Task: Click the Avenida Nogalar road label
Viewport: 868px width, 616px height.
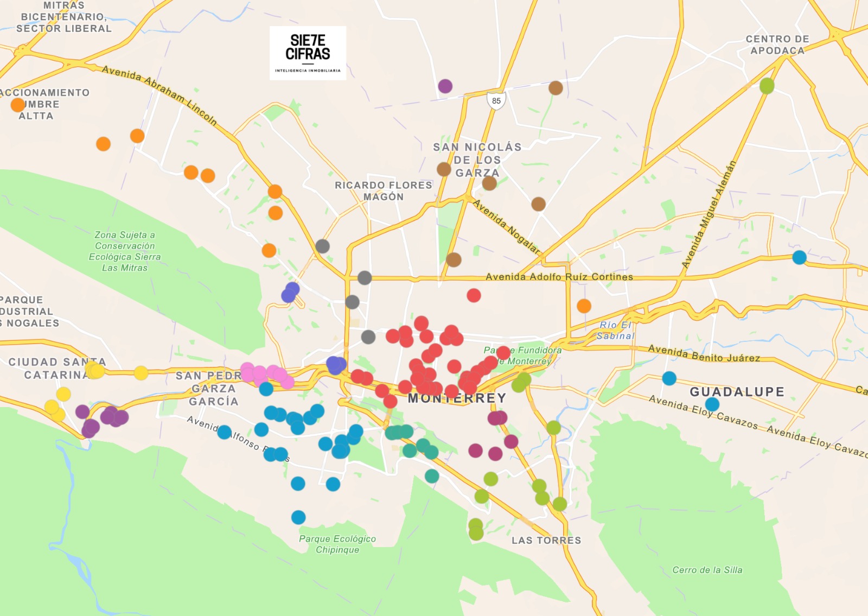Action: point(507,226)
